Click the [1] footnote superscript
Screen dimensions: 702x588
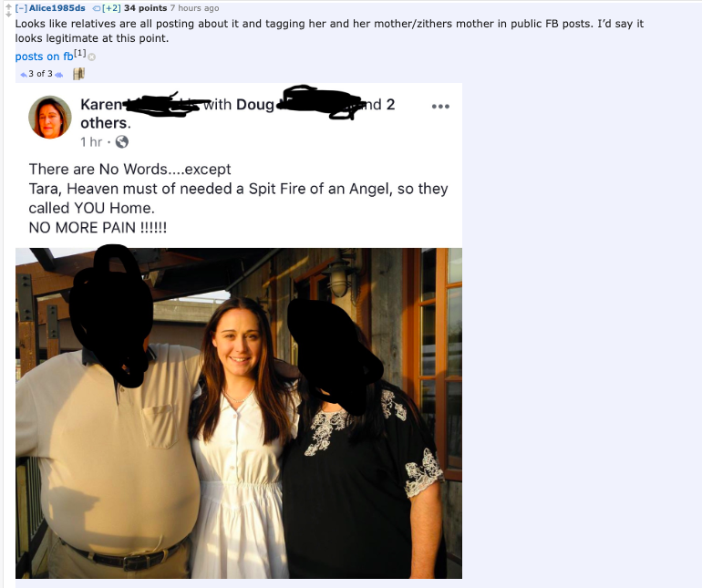[79, 53]
